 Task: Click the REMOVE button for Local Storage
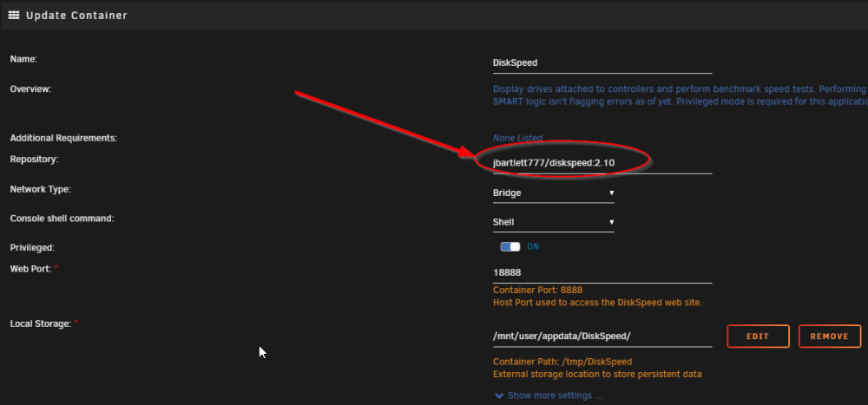[x=829, y=336]
